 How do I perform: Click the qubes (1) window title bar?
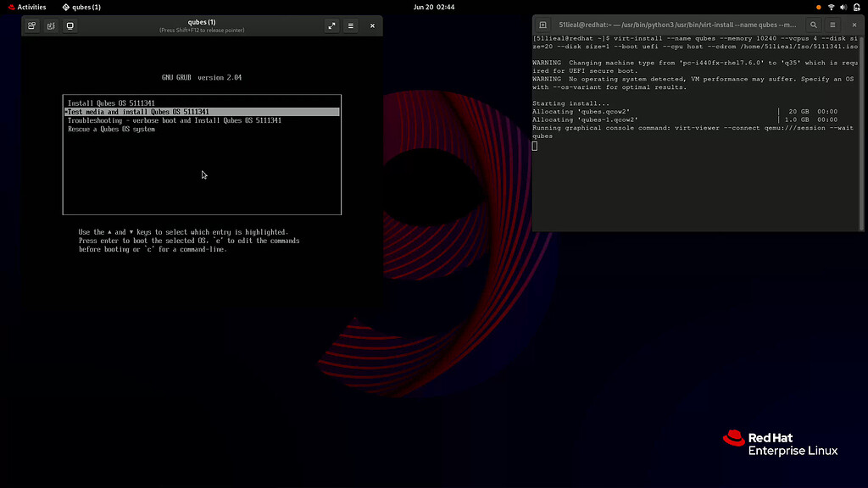point(201,21)
